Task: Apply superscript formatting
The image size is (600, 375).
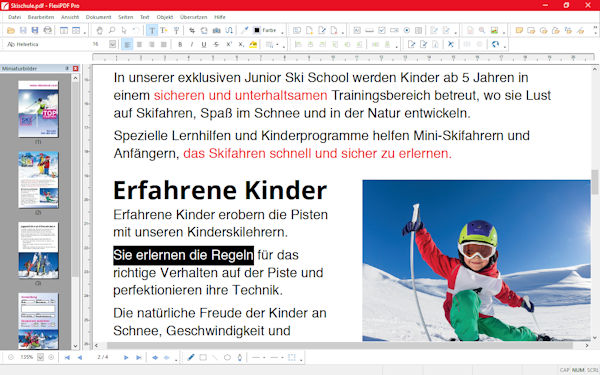Action: coord(228,44)
